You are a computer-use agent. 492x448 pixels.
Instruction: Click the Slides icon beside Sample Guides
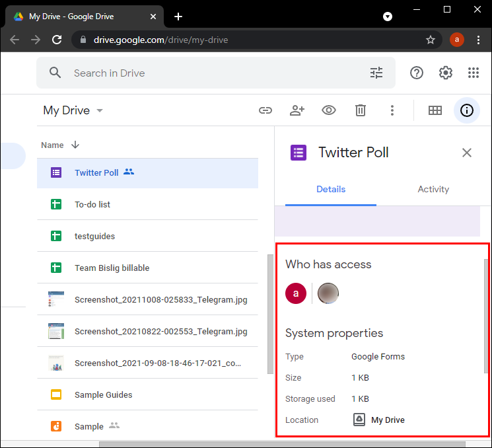(x=56, y=394)
